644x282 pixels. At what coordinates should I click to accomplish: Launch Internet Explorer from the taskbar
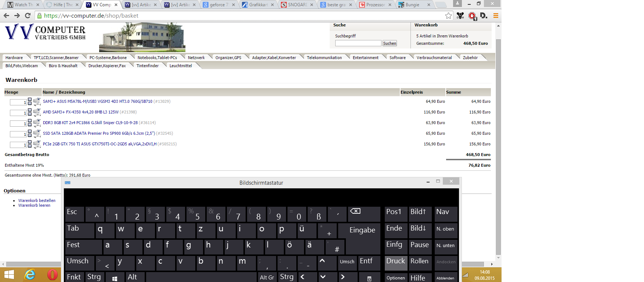30,275
